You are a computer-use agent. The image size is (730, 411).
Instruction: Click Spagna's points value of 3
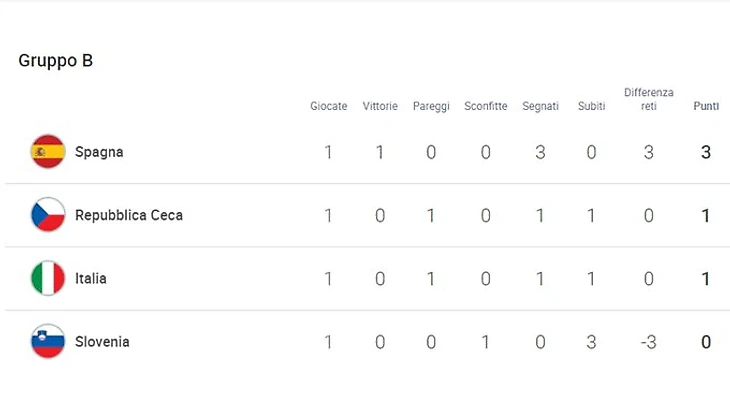[x=706, y=153]
